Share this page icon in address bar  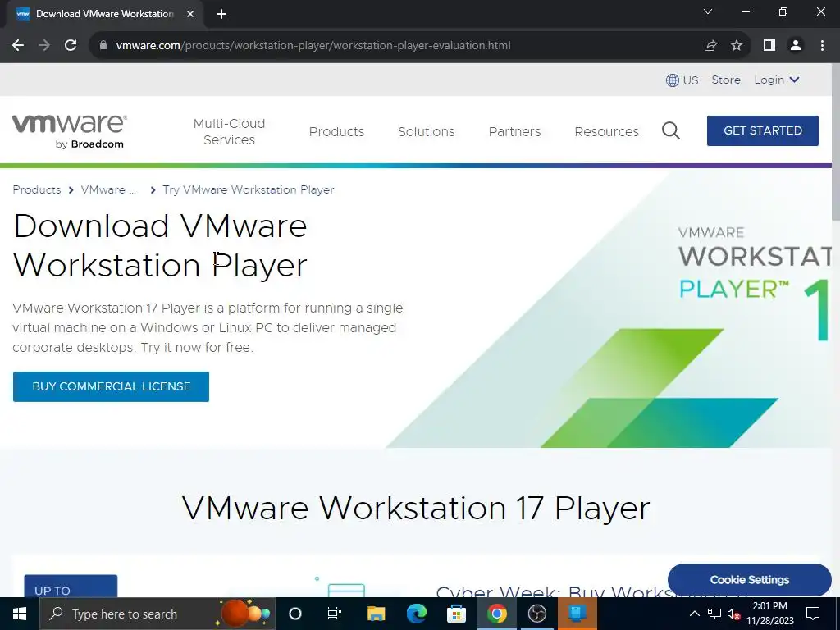(x=710, y=46)
